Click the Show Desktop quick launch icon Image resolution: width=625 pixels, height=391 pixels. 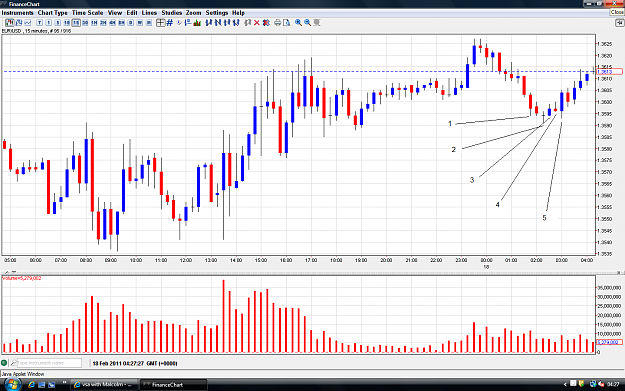tap(41, 385)
